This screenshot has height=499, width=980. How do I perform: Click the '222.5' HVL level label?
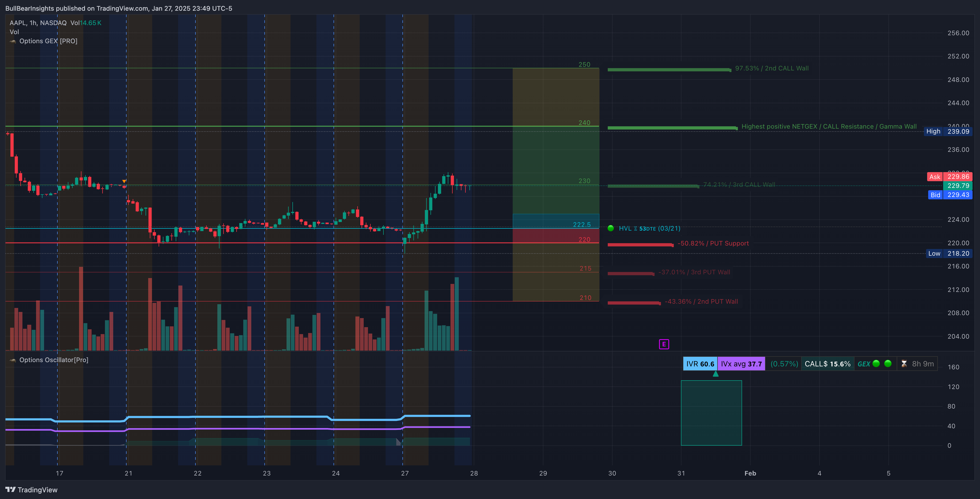582,225
